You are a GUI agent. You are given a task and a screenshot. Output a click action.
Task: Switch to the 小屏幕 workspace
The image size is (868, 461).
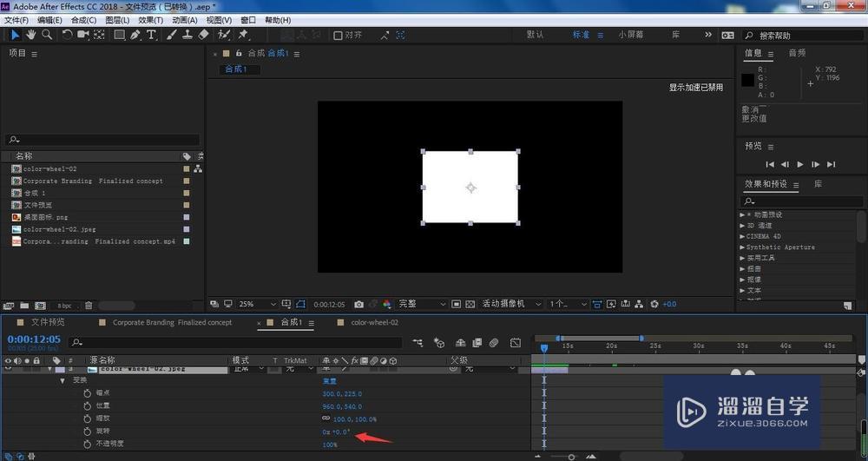631,35
